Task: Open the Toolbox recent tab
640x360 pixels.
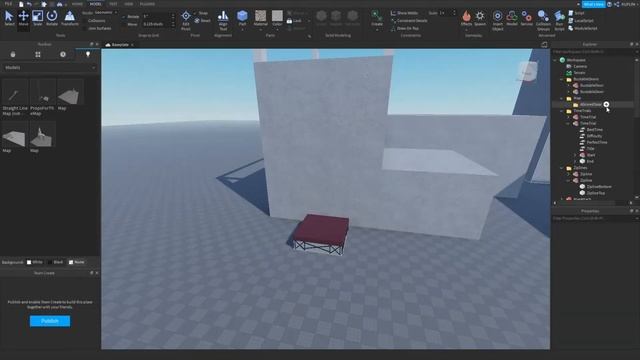Action: click(62, 54)
